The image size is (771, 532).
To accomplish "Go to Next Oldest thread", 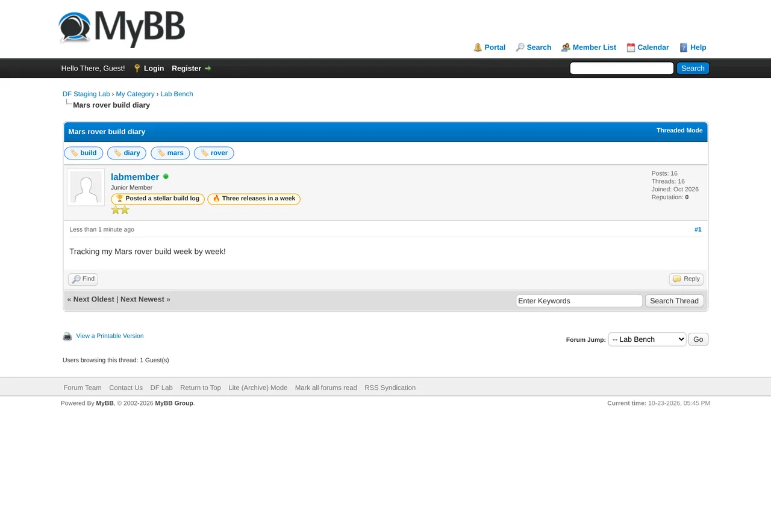I will click(93, 300).
